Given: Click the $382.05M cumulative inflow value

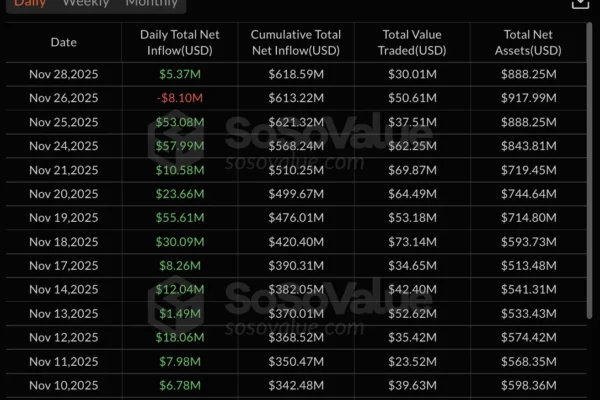Looking at the screenshot, I should [x=297, y=291].
